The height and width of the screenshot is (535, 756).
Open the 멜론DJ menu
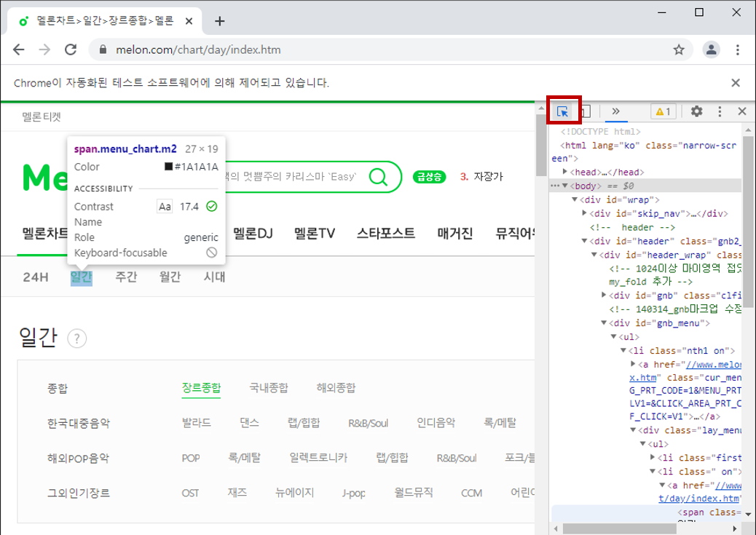pos(253,234)
